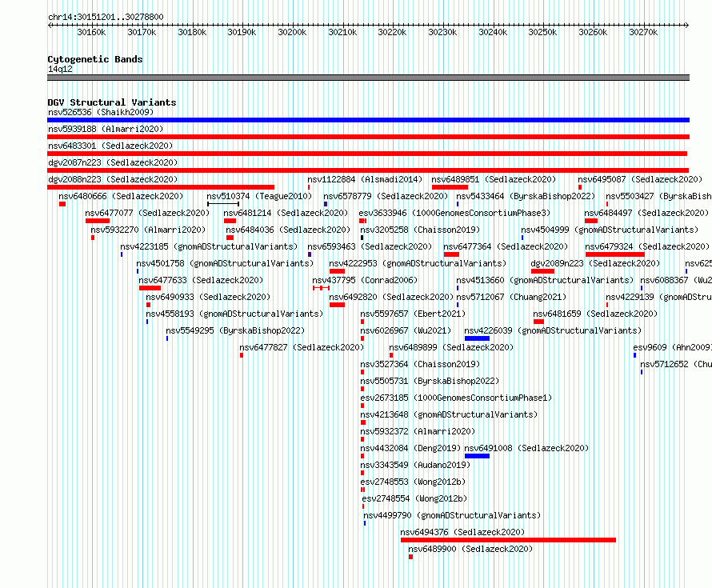This screenshot has height=588, width=712.
Task: Click the dgv2088n223 (Sedlazeck2020) label
Action: click(113, 179)
